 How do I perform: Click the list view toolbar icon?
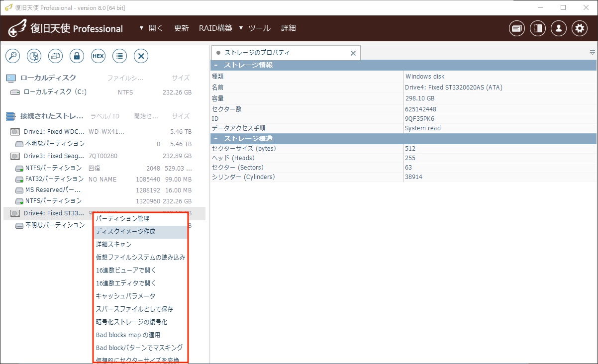tap(119, 56)
